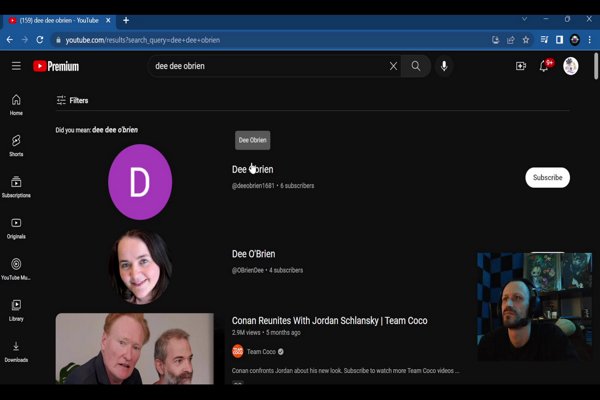This screenshot has height=400, width=600.
Task: Open Originals in sidebar
Action: point(16,228)
